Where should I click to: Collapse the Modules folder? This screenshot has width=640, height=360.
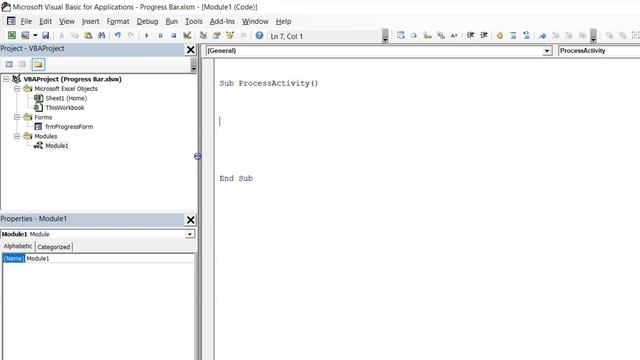17,136
